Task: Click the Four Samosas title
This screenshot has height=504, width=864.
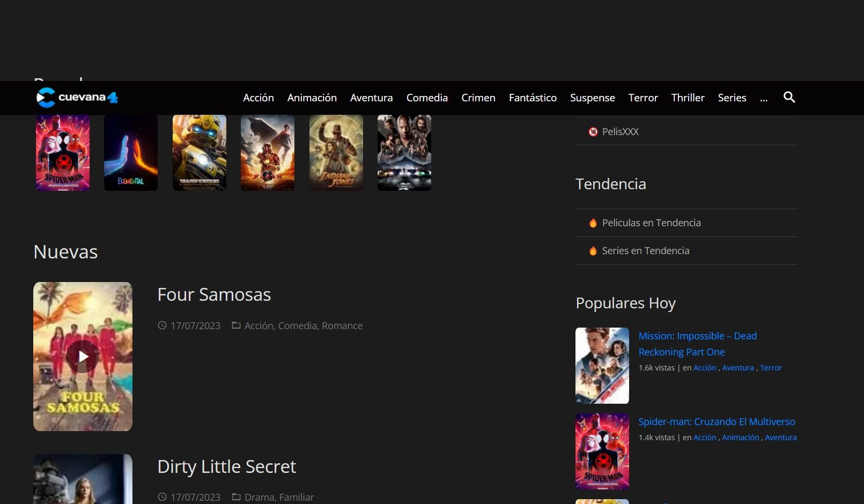Action: click(214, 295)
